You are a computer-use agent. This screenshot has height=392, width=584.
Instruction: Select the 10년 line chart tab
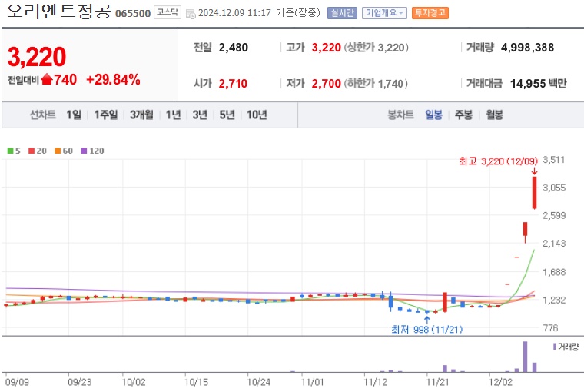tap(257, 115)
